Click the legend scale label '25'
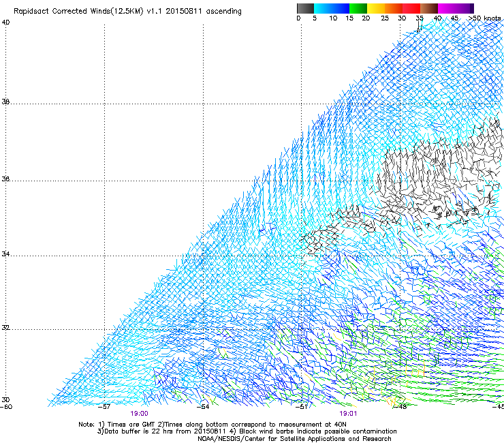The width and height of the screenshot is (504, 443). tap(385, 18)
